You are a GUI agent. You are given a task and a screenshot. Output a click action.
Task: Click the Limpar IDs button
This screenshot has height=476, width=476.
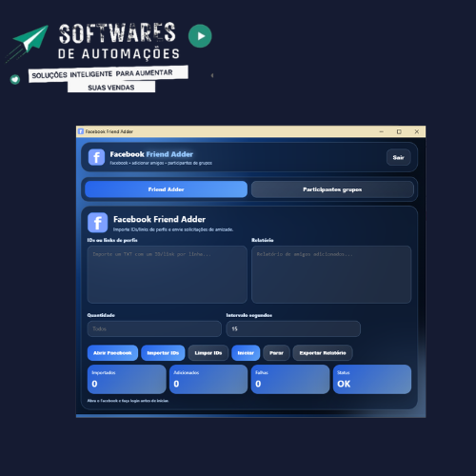tap(208, 353)
